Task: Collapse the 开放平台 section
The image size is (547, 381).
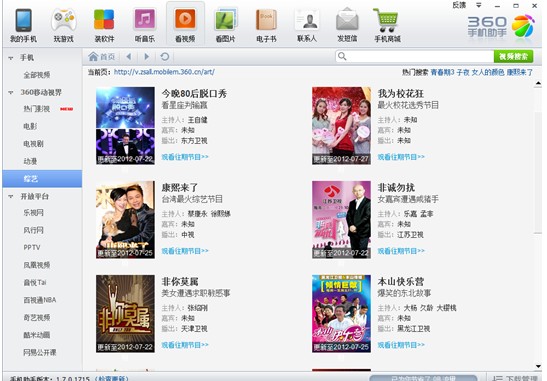Action: [11, 197]
